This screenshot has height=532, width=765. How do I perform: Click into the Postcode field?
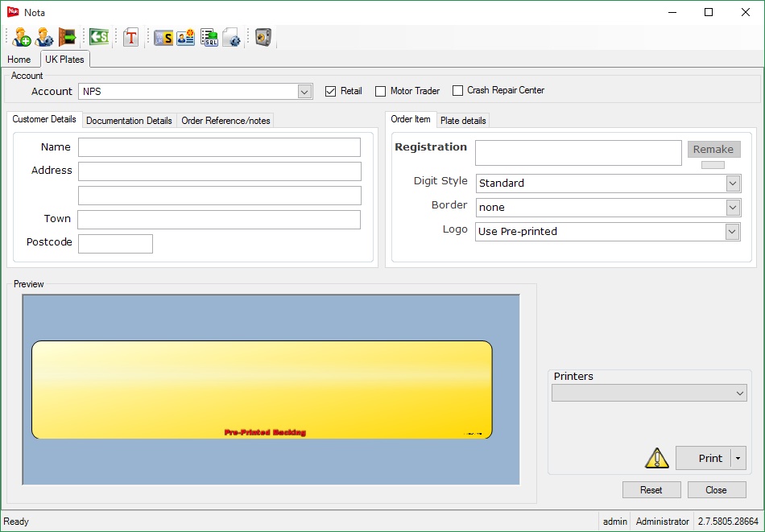[115, 244]
